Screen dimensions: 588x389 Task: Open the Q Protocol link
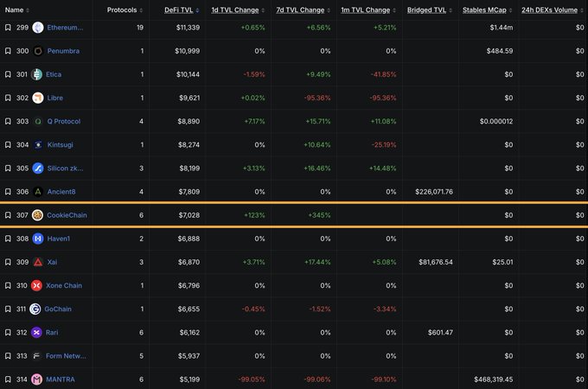click(64, 121)
